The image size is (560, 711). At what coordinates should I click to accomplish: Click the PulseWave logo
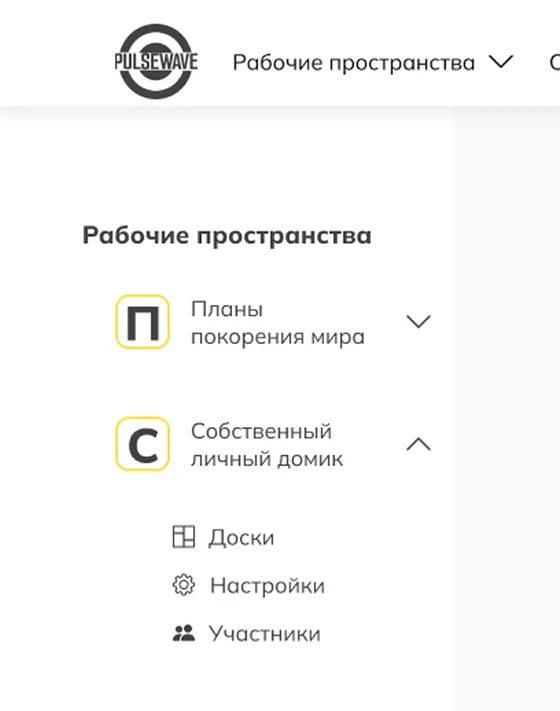pos(156,61)
